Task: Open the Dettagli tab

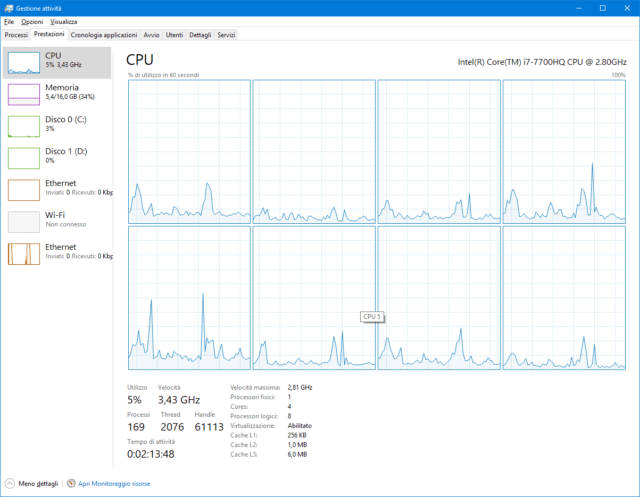Action: (200, 34)
